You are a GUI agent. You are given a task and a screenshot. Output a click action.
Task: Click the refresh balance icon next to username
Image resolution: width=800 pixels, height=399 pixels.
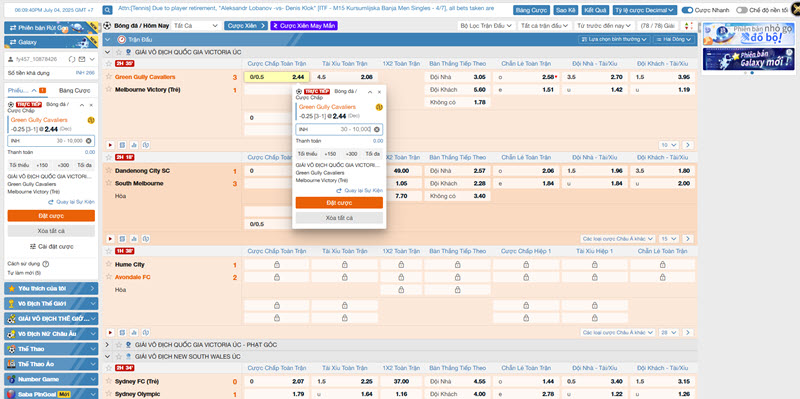(x=72, y=59)
